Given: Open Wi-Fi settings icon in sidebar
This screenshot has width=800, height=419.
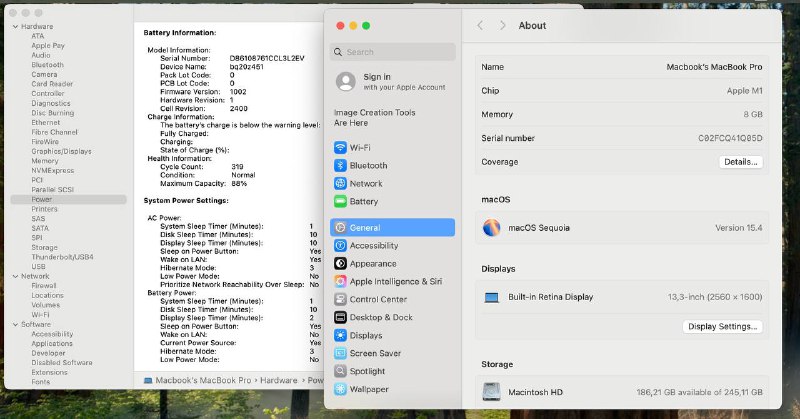Looking at the screenshot, I should (x=340, y=147).
